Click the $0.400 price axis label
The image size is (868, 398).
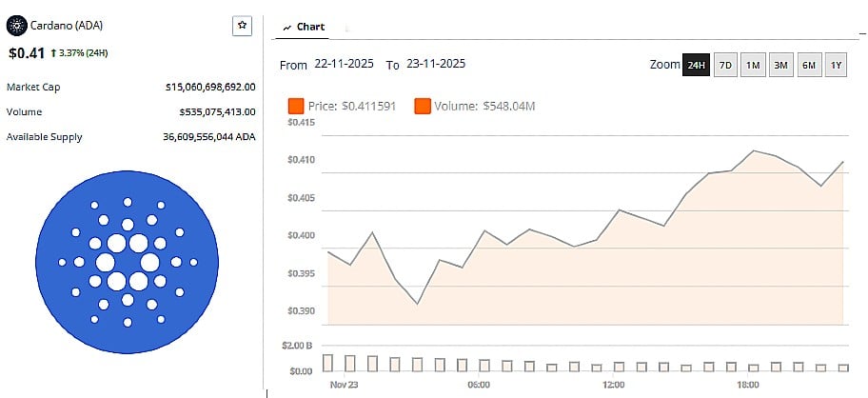(301, 236)
